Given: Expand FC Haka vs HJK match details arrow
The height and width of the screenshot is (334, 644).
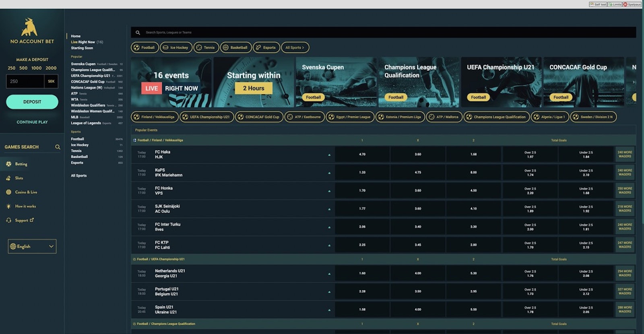Looking at the screenshot, I should 329,155.
